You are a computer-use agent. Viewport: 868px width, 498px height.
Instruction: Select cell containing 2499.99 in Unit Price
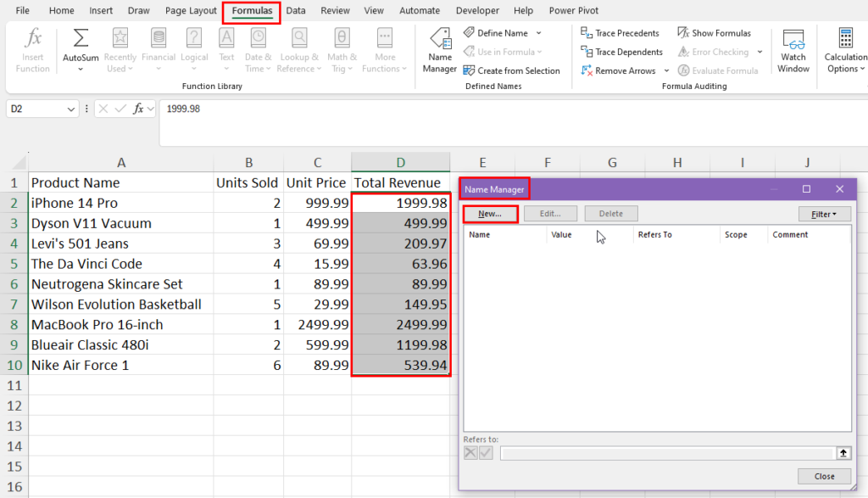tap(317, 325)
